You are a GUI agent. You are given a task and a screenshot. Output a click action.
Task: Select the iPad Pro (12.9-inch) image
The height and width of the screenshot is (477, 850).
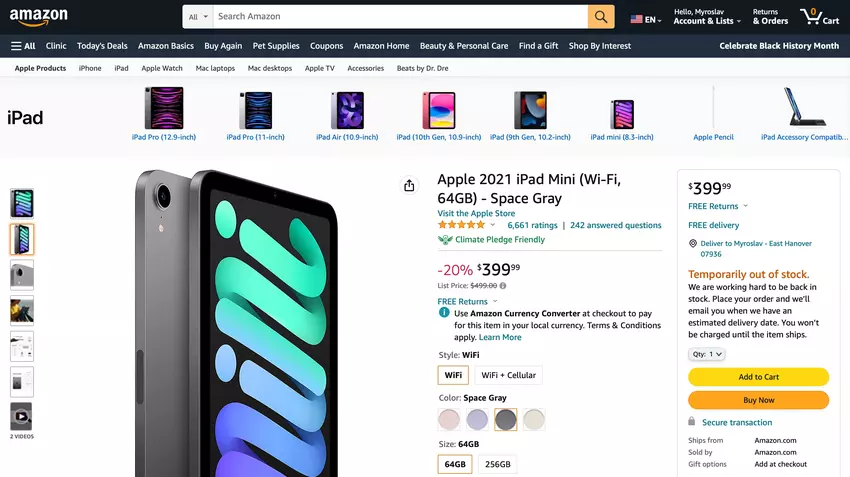pos(163,109)
